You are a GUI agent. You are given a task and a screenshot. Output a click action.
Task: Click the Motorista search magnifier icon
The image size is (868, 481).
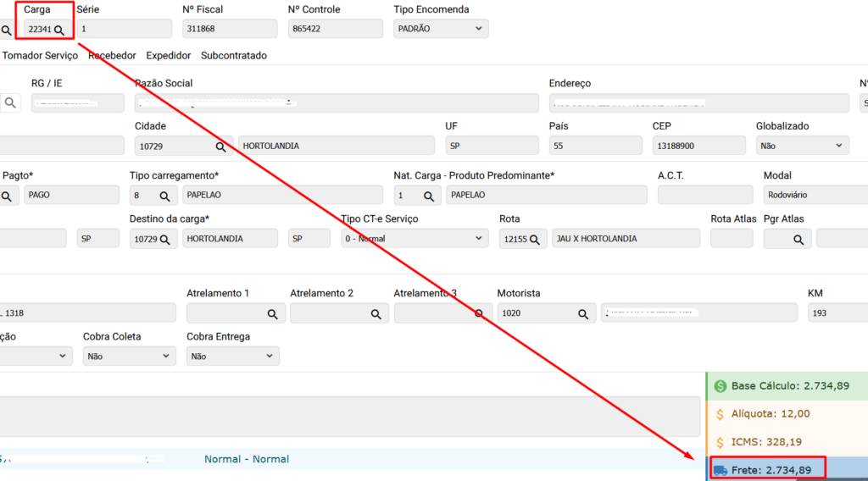pyautogui.click(x=582, y=313)
